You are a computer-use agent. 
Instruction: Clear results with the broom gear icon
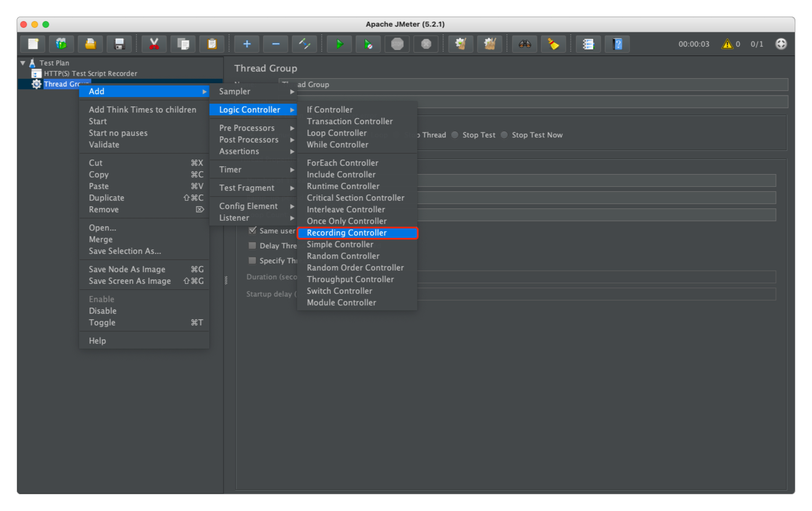pyautogui.click(x=461, y=44)
